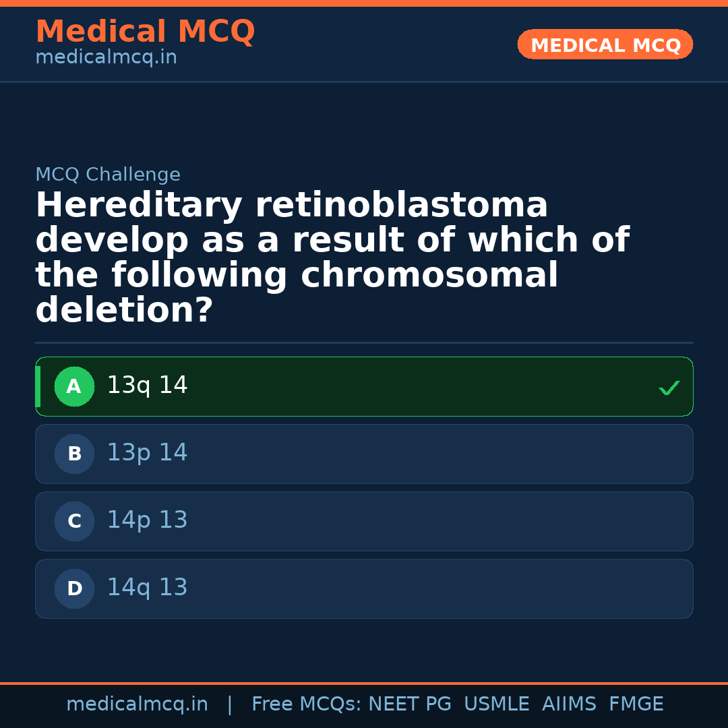Select answer 13p 14
Viewport: 728px width, 728px height.
[148, 453]
